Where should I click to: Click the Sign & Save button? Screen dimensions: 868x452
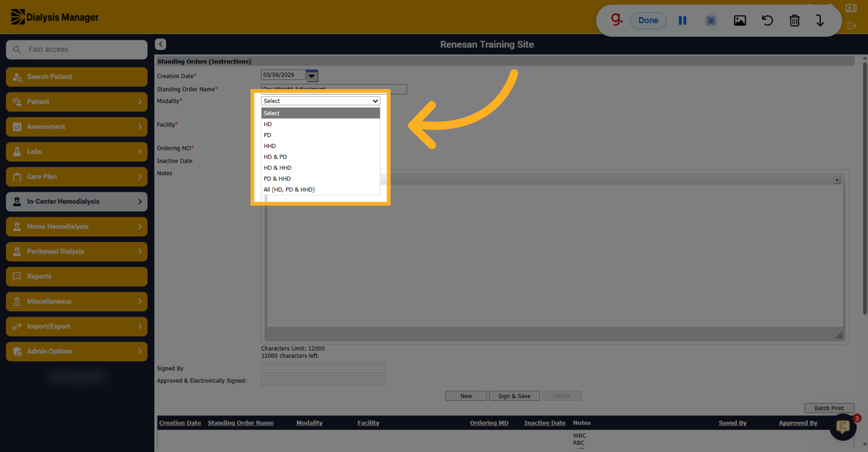click(514, 396)
